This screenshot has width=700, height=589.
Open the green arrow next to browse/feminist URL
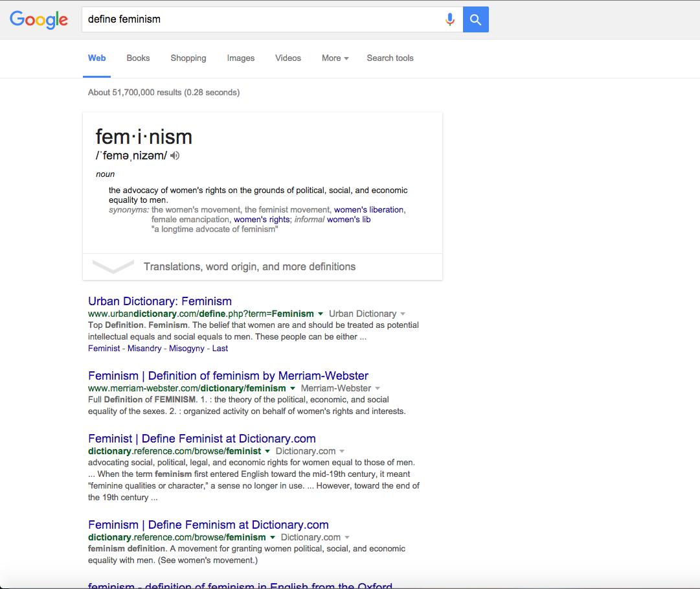point(267,452)
